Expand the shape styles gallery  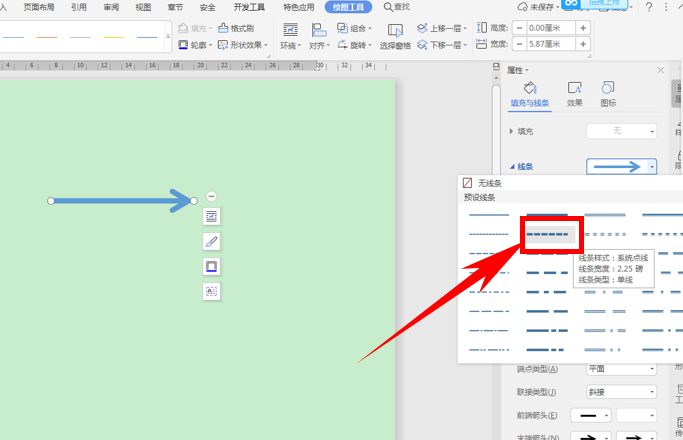[x=168, y=37]
